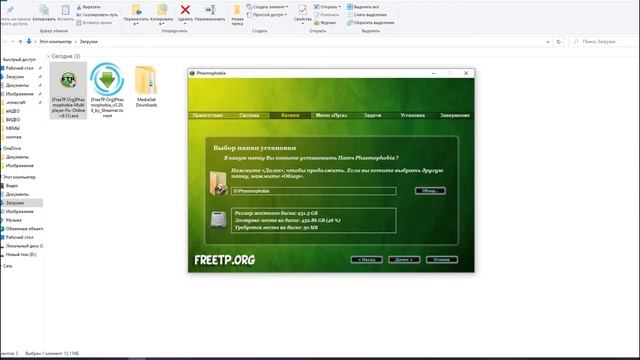Open Easy access (Простой доступ) dropdown

(x=267, y=15)
